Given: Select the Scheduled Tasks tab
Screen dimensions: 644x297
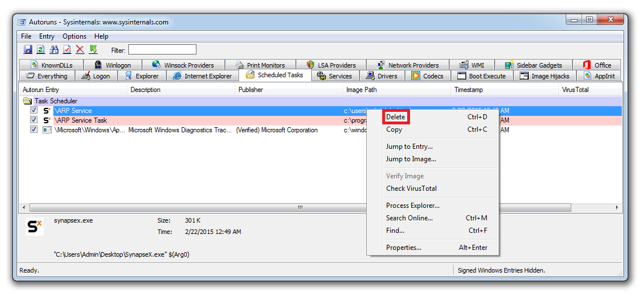Looking at the screenshot, I should (275, 75).
